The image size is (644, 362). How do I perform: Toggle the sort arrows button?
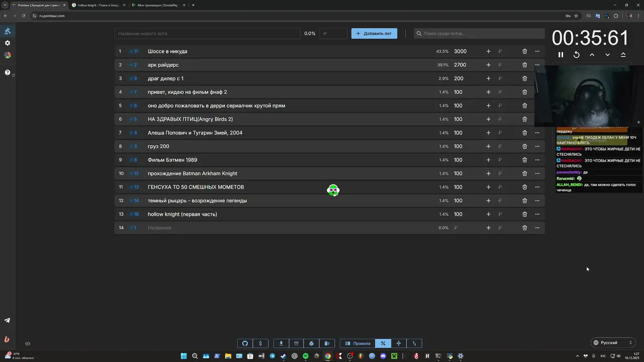[414, 343]
